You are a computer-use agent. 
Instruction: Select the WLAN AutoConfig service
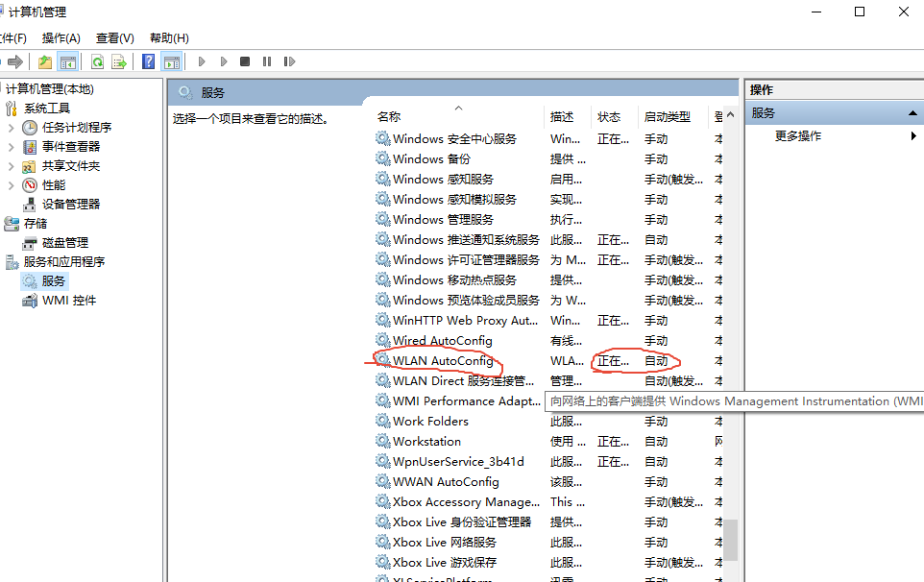[548, 360]
